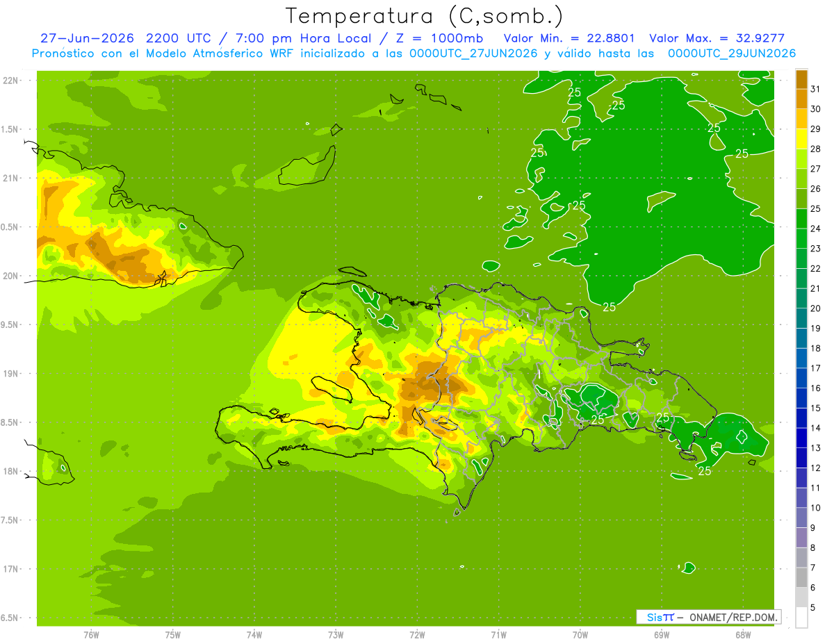Viewport: 834px width, 644px height.
Task: Click the darkest brown swatch atop the color scale
Action: point(801,79)
